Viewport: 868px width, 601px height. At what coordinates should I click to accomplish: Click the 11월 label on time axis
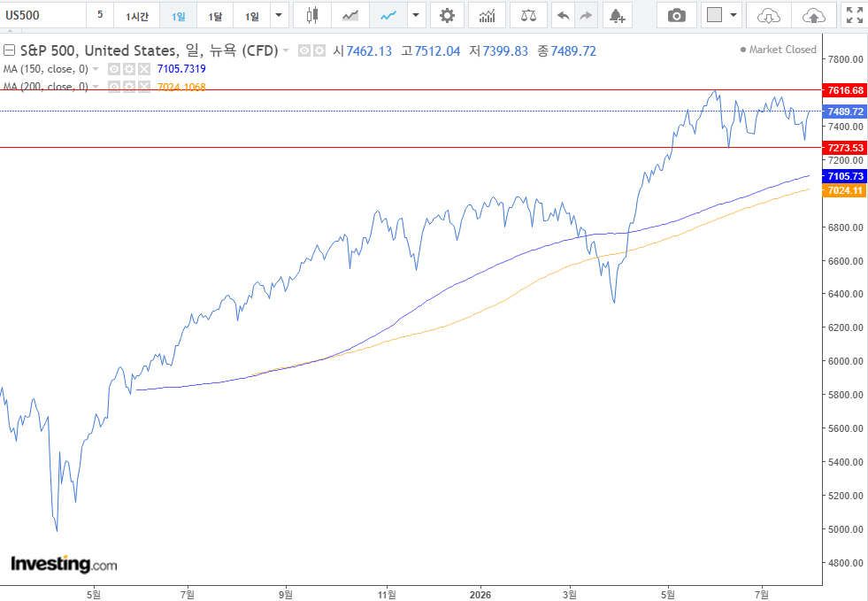(387, 595)
